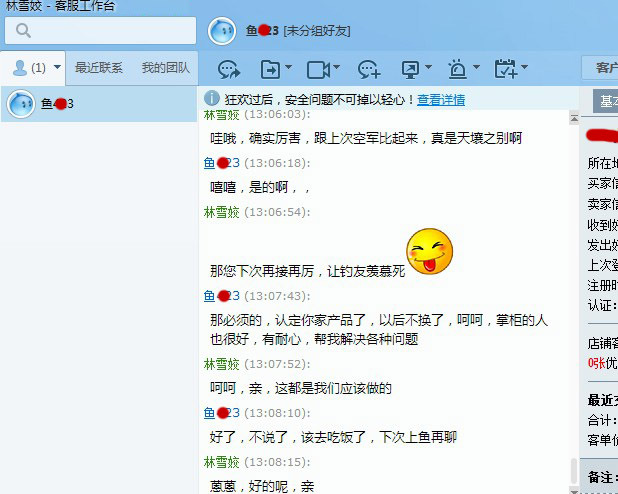This screenshot has width=618, height=494.
Task: Expand the send file dropdown arrow
Action: 288,67
